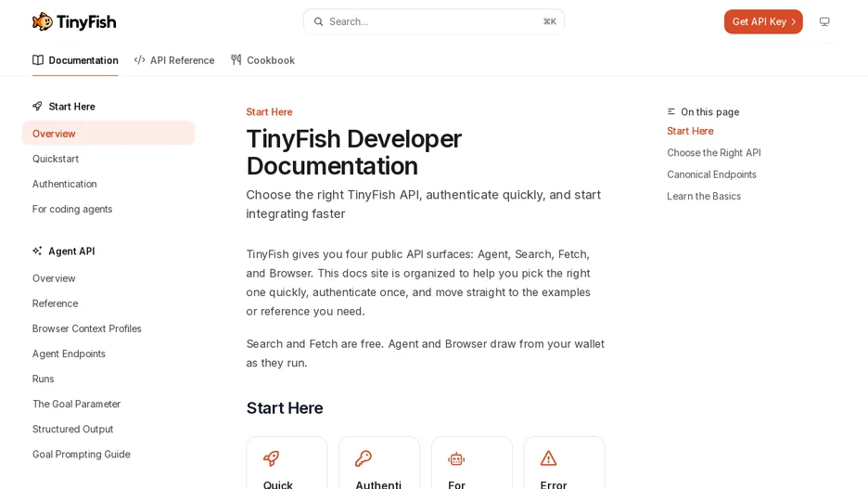Switch to the Cookbook tab

263,59
